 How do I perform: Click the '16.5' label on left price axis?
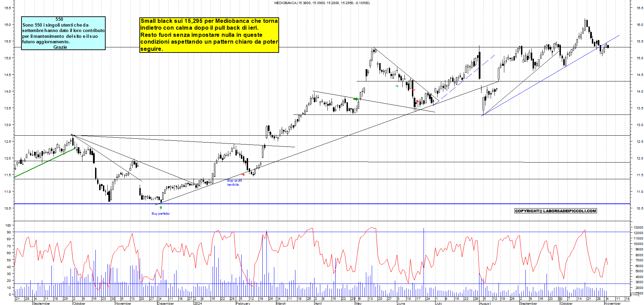pos(7,8)
